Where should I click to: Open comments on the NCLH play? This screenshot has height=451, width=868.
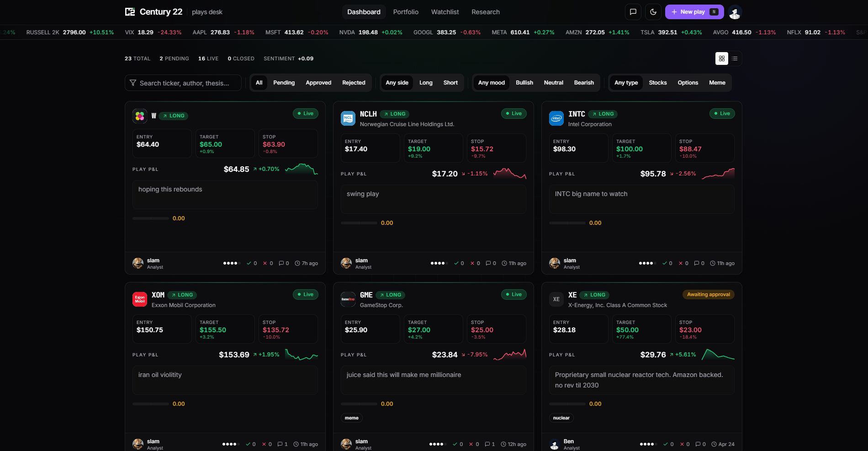[488, 263]
